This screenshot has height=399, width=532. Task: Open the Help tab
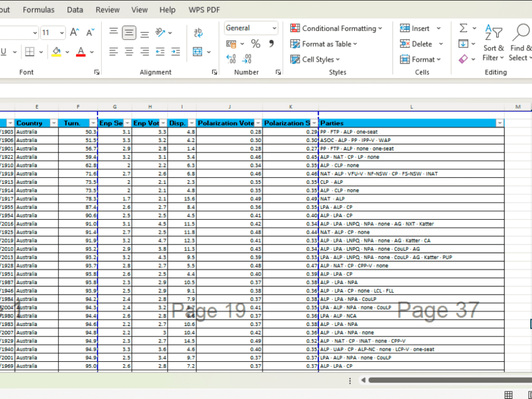pos(167,10)
